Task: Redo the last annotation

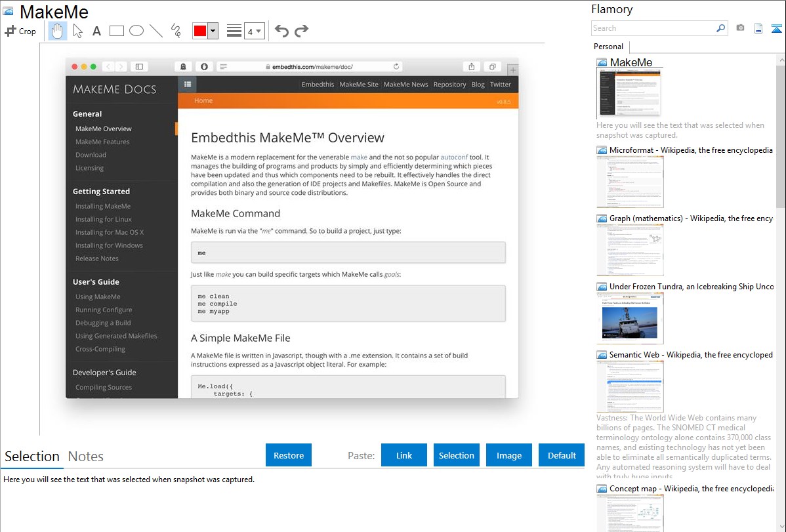Action: (301, 31)
